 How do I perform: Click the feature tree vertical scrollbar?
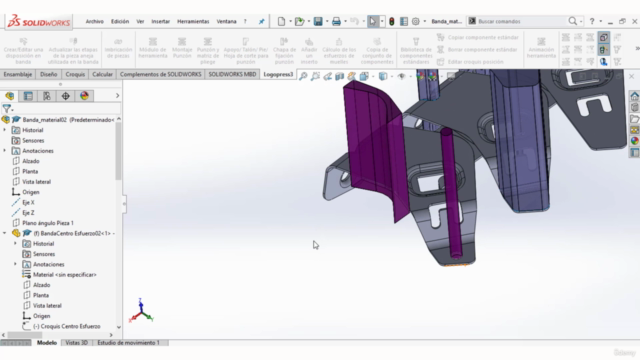click(118, 151)
